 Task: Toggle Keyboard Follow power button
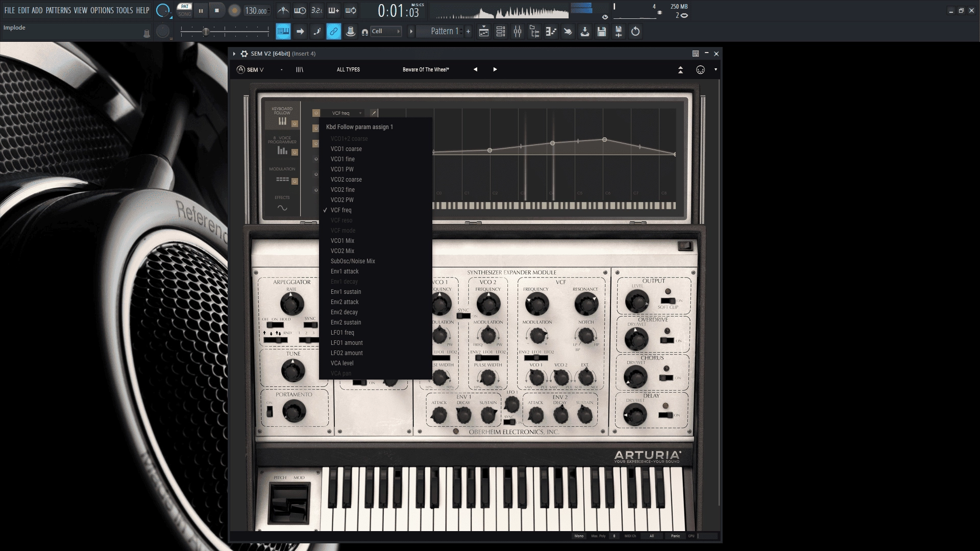pyautogui.click(x=295, y=123)
